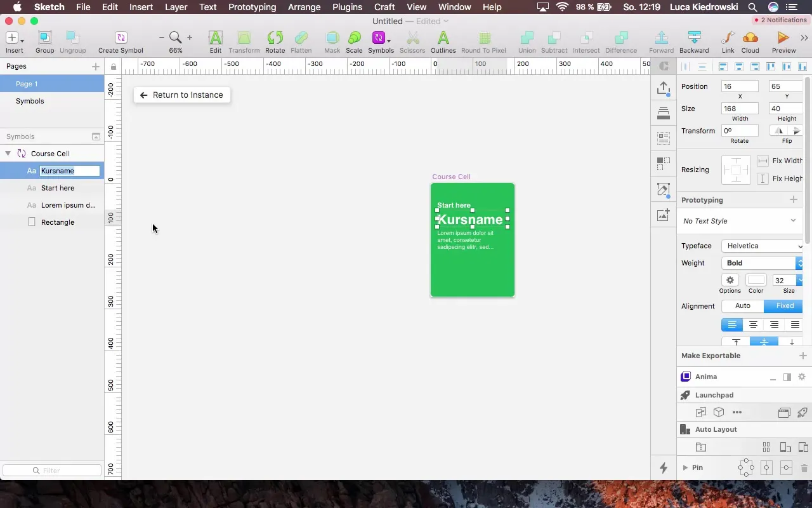Toggle Fix Height resizing option
The image size is (812, 508).
[x=780, y=178]
